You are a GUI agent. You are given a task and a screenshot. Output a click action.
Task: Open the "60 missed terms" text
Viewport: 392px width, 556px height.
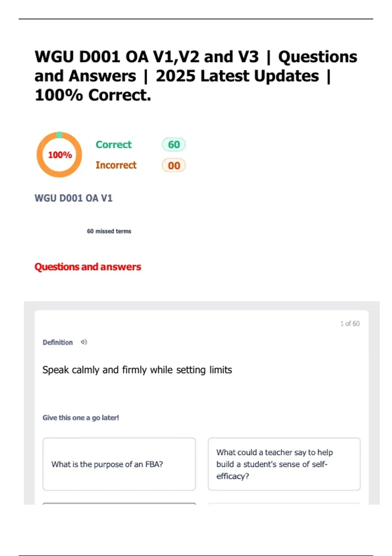pyautogui.click(x=109, y=231)
